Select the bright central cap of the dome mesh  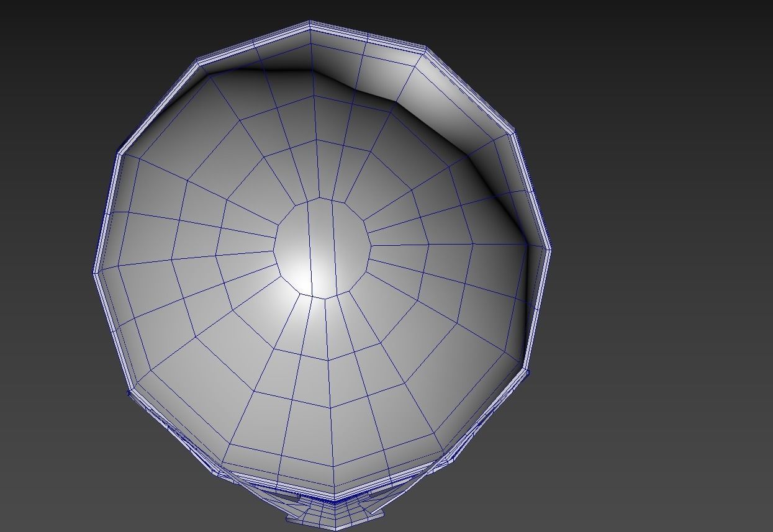coord(322,248)
